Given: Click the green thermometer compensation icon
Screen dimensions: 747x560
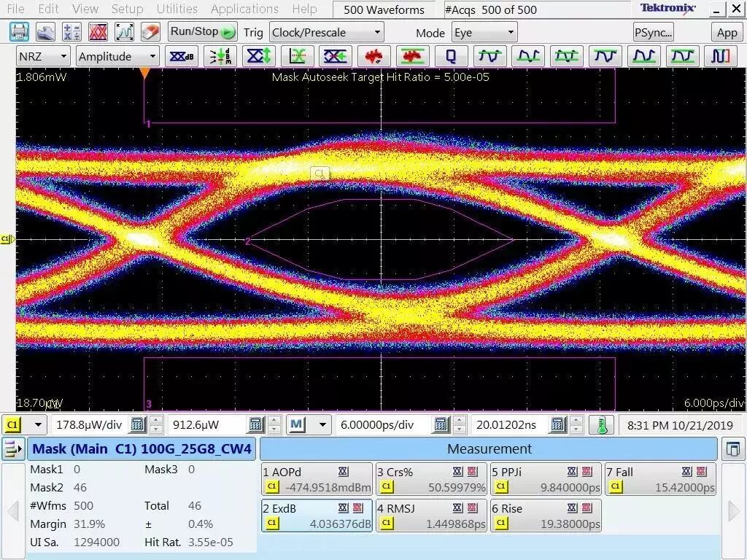Looking at the screenshot, I should click(601, 424).
